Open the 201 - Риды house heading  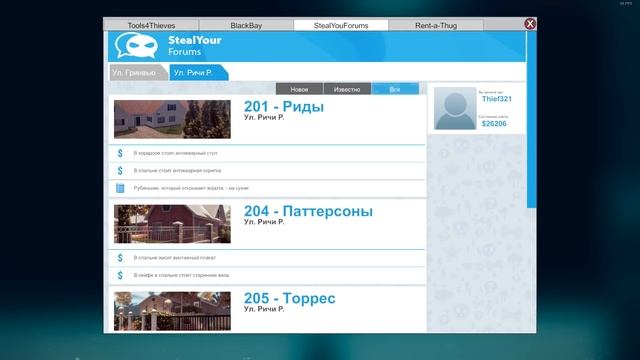tap(284, 107)
